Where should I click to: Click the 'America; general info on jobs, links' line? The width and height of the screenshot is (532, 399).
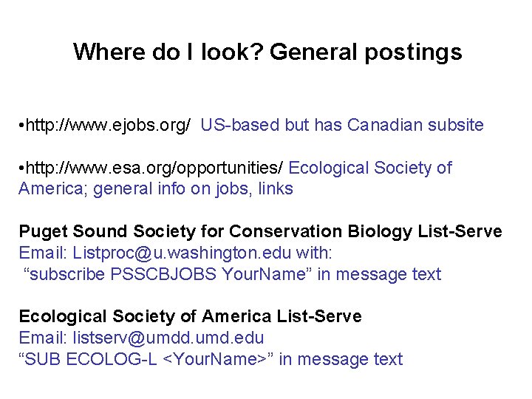click(156, 189)
